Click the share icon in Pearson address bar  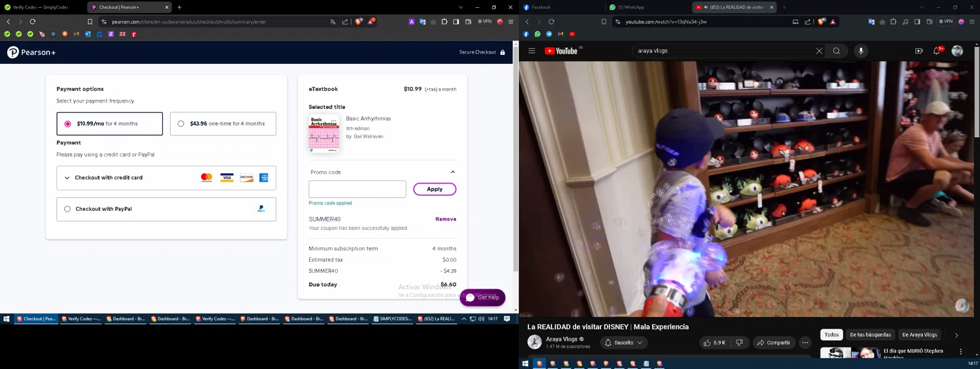(x=345, y=22)
